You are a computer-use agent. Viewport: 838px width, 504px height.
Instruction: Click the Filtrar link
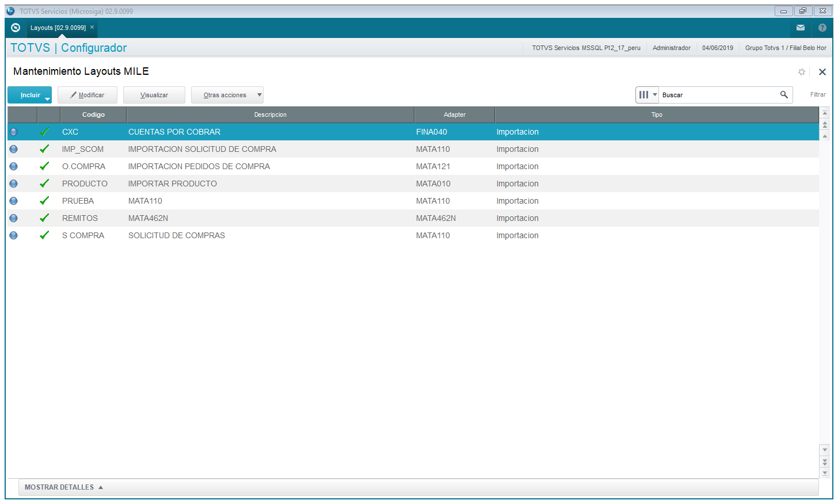click(x=818, y=94)
